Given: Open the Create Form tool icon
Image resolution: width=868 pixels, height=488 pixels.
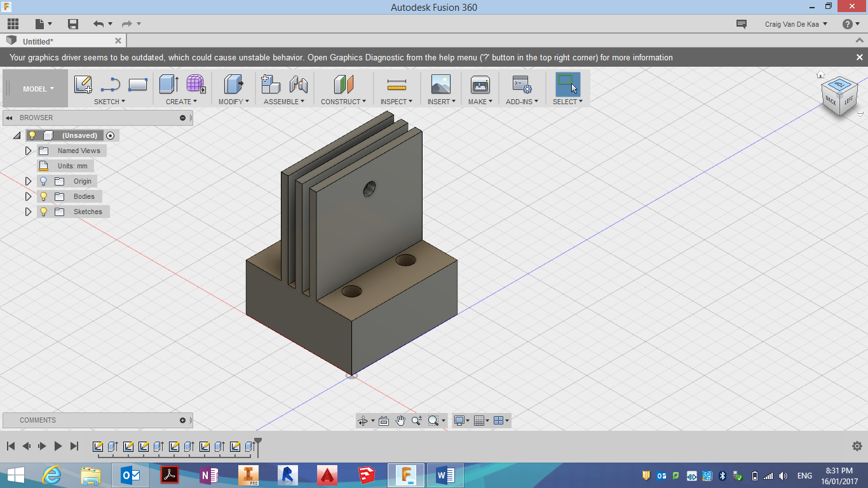Looking at the screenshot, I should pos(196,84).
